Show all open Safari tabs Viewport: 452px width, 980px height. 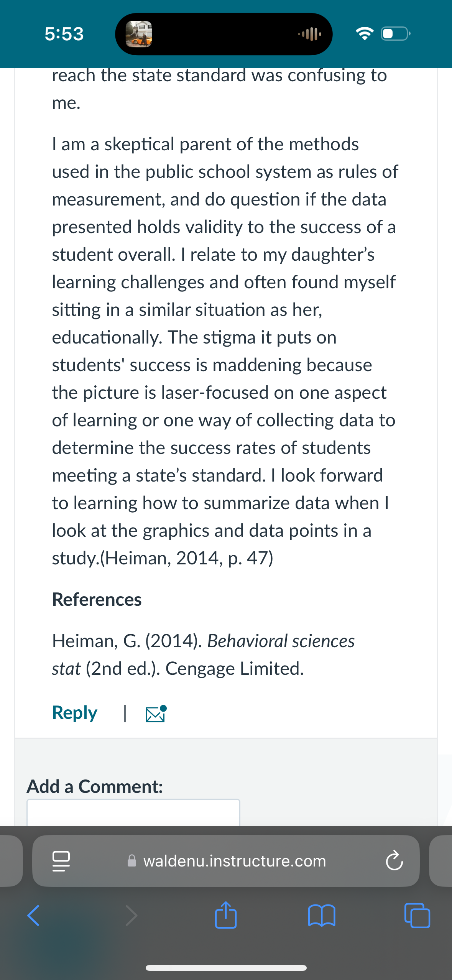[417, 916]
